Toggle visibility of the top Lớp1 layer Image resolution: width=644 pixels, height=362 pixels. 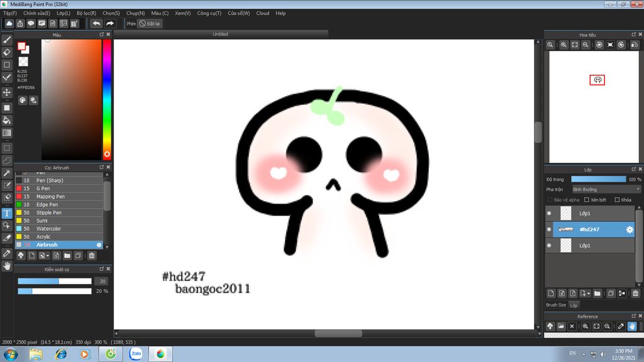549,214
